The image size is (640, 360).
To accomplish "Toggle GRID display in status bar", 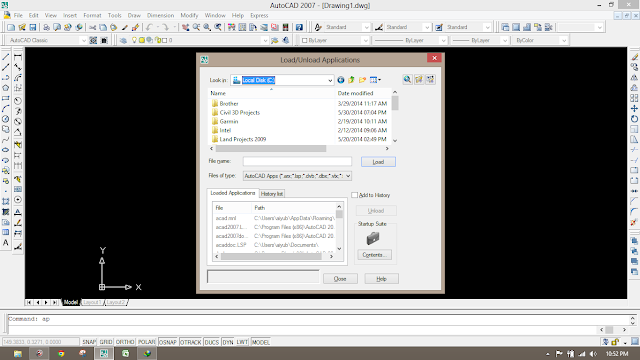I will (x=106, y=342).
